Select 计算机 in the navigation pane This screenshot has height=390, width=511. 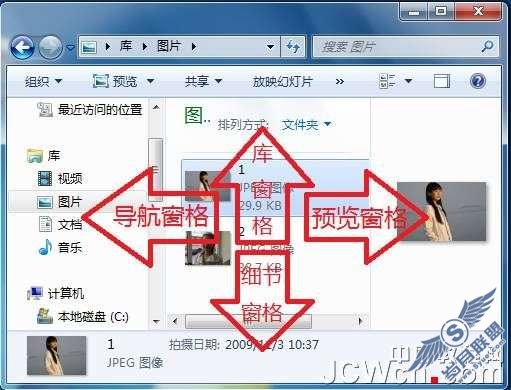(66, 294)
